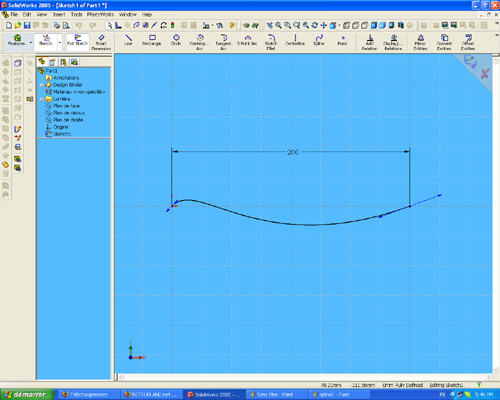Expand the Lumière folder node
500x400 pixels.
(x=42, y=99)
